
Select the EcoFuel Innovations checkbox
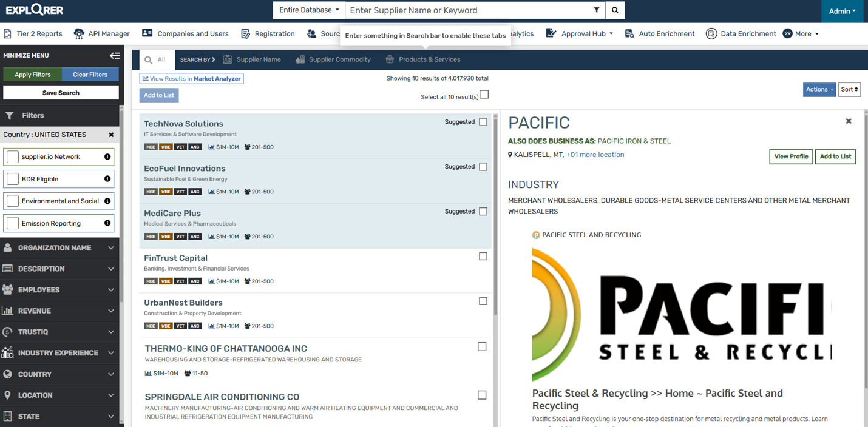[483, 167]
